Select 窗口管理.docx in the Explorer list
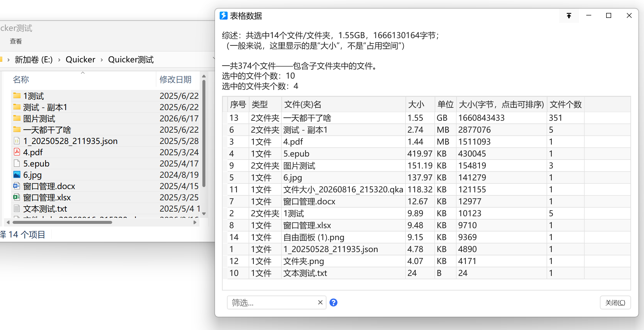The image size is (644, 330). coord(49,186)
